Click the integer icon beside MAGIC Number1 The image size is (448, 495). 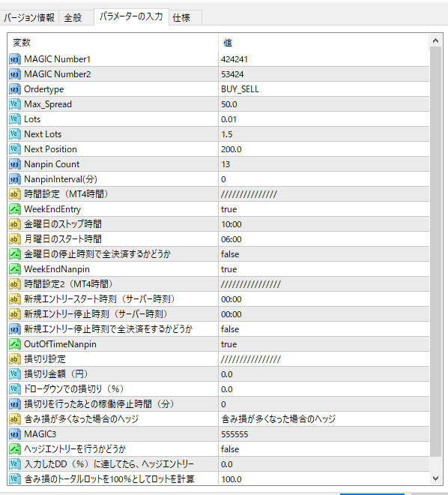[x=15, y=59]
